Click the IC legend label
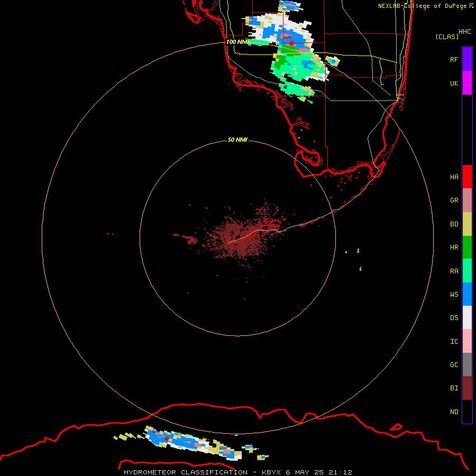Image resolution: width=476 pixels, height=476 pixels. coord(454,342)
